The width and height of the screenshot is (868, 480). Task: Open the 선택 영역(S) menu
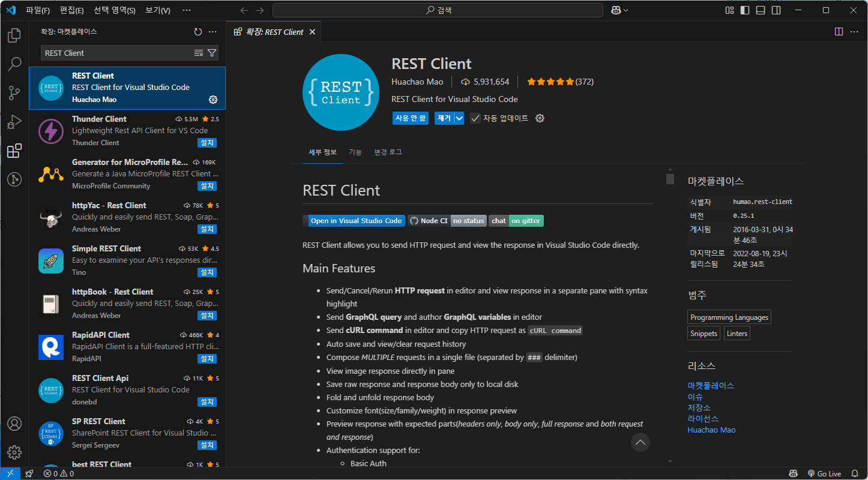click(114, 10)
